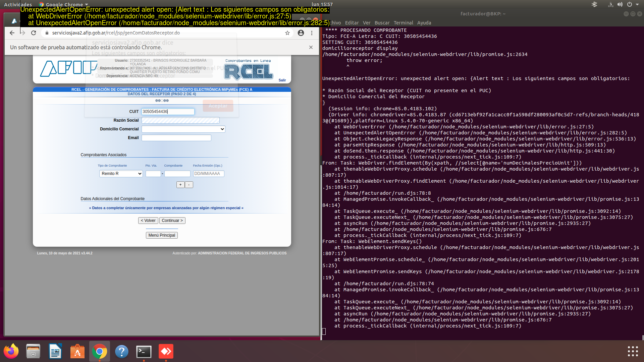Click the Razón Social field
Image resolution: width=644 pixels, height=362 pixels.
tap(180, 120)
